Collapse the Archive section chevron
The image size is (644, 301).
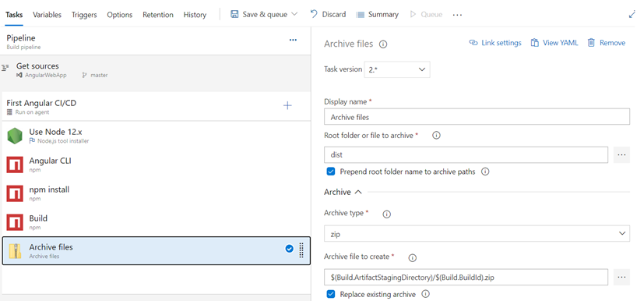point(357,192)
